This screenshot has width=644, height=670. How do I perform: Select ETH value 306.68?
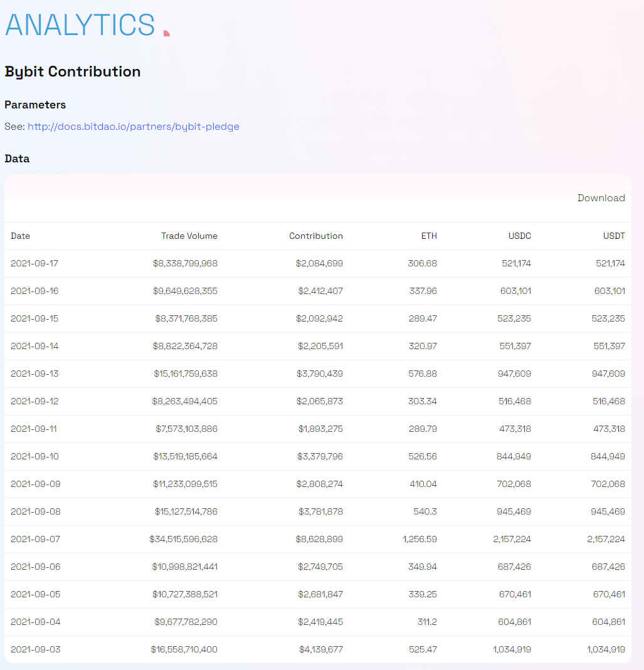423,263
